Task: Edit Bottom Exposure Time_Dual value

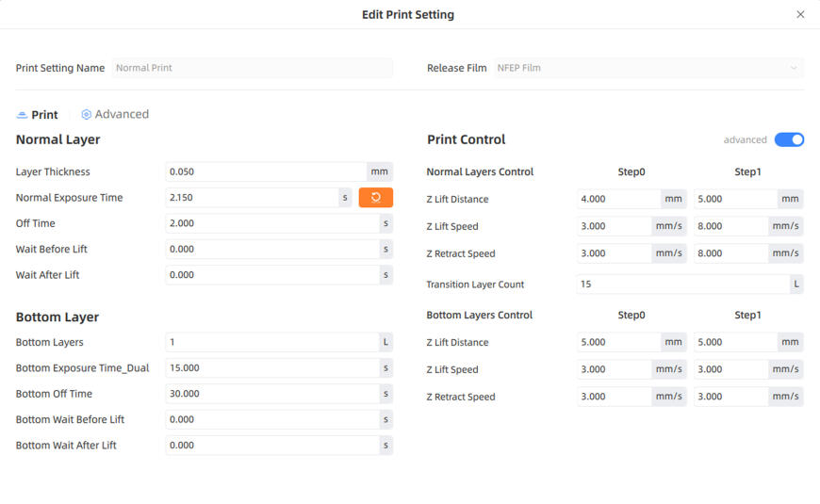Action: tap(272, 368)
